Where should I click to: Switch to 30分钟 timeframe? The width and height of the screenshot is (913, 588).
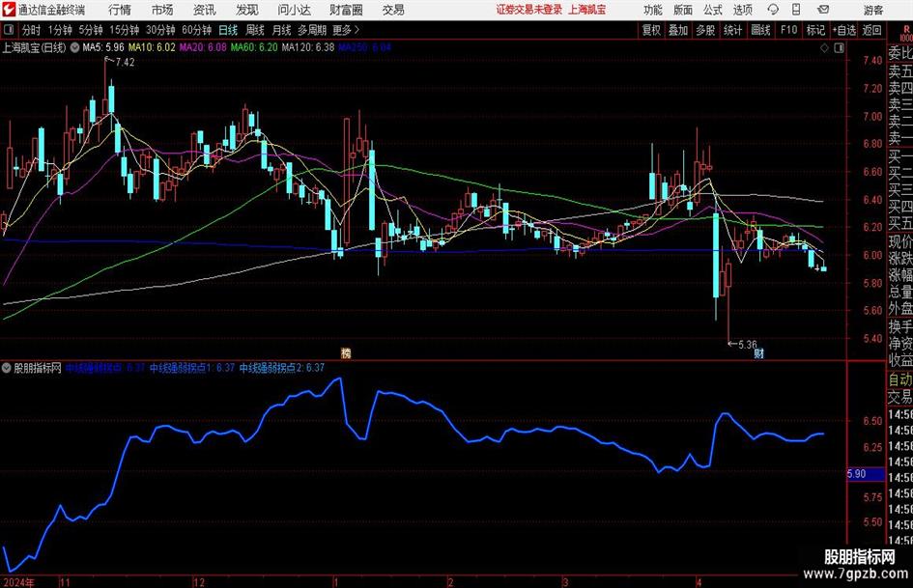tap(160, 30)
